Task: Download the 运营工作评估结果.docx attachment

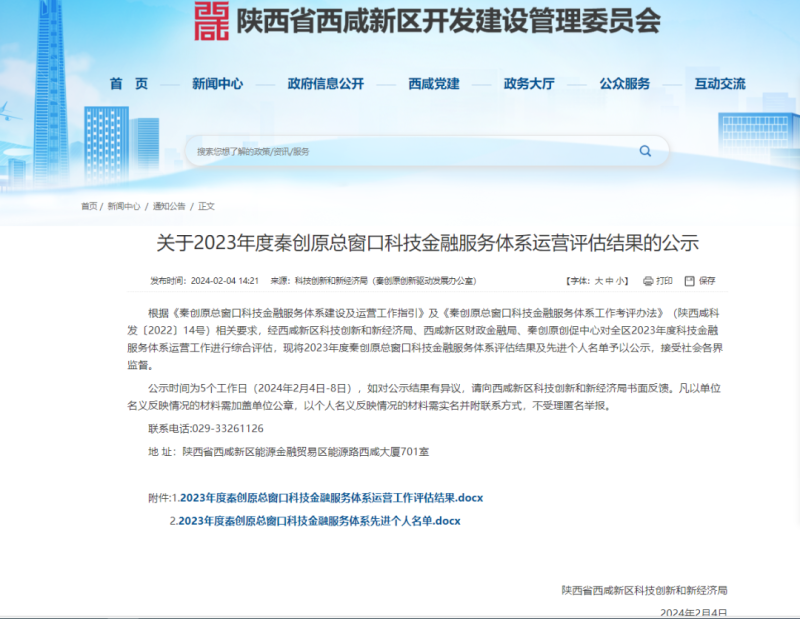Action: pos(331,497)
